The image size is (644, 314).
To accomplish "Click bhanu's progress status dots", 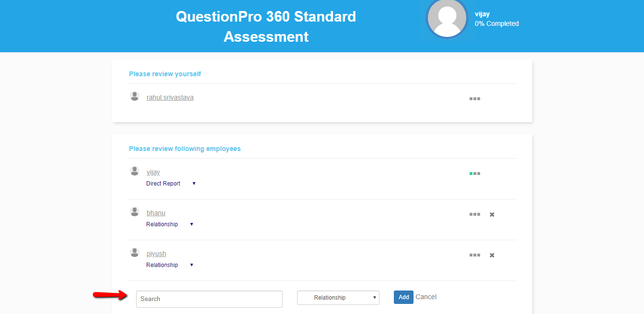I will (474, 214).
